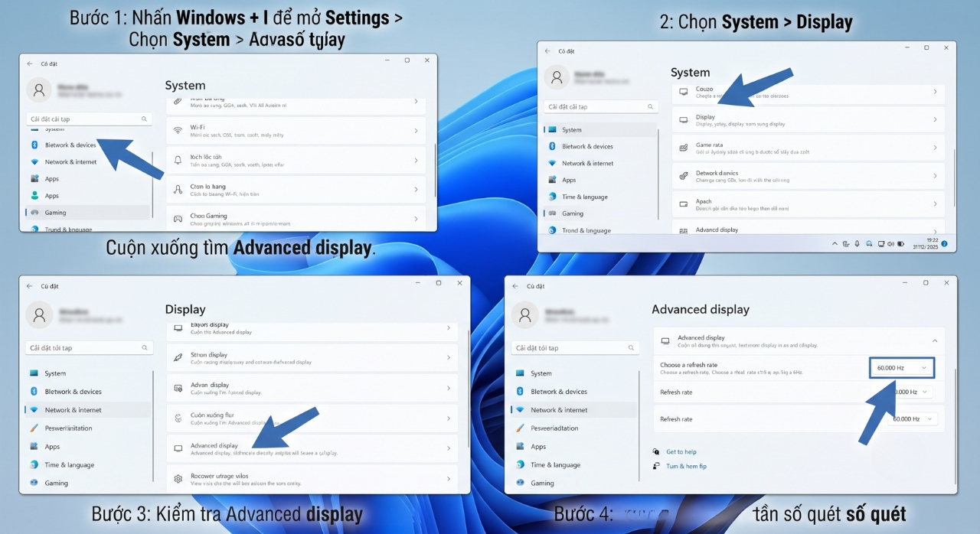The width and height of the screenshot is (980, 534).
Task: Go back in the Display window
Action: tap(30, 285)
